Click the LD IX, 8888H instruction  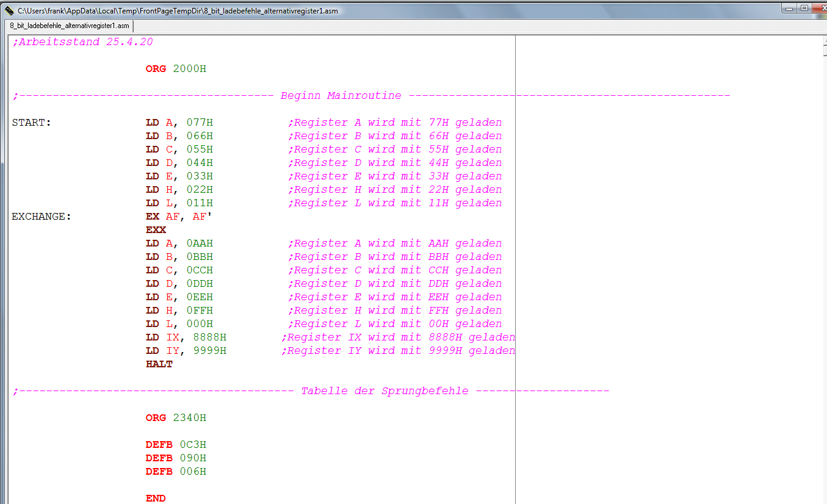(x=186, y=337)
